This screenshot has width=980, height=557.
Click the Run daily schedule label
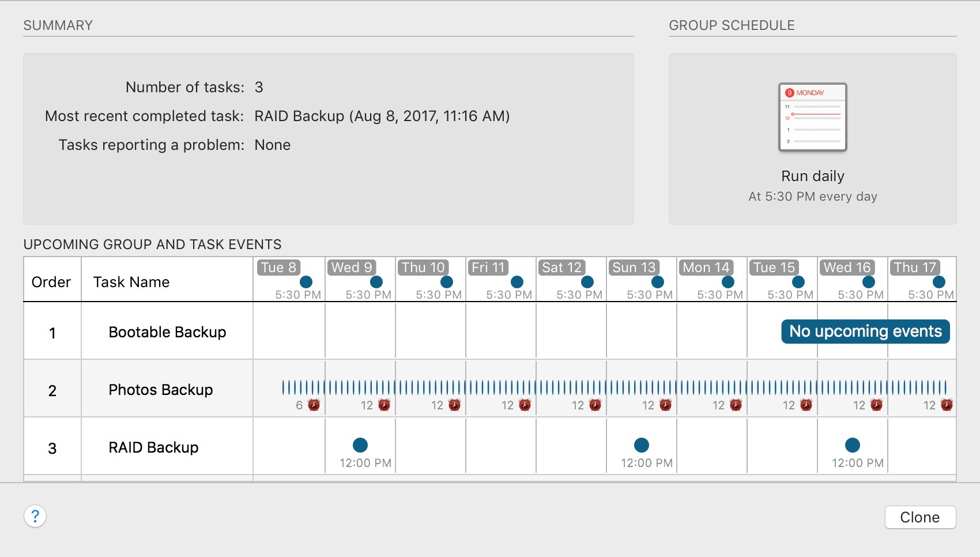(x=812, y=176)
